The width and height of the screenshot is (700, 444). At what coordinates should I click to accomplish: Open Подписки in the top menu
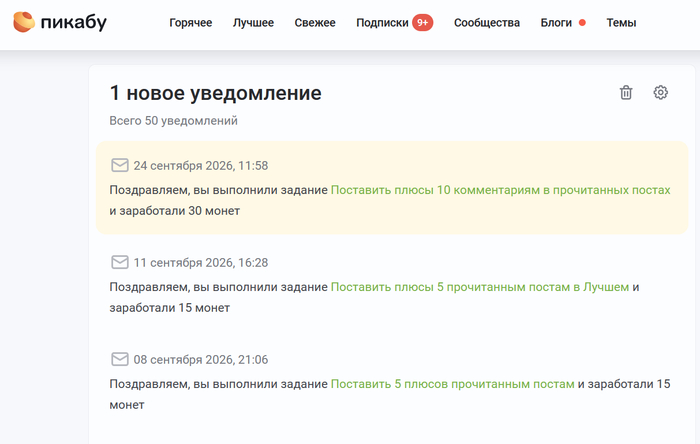pyautogui.click(x=382, y=23)
